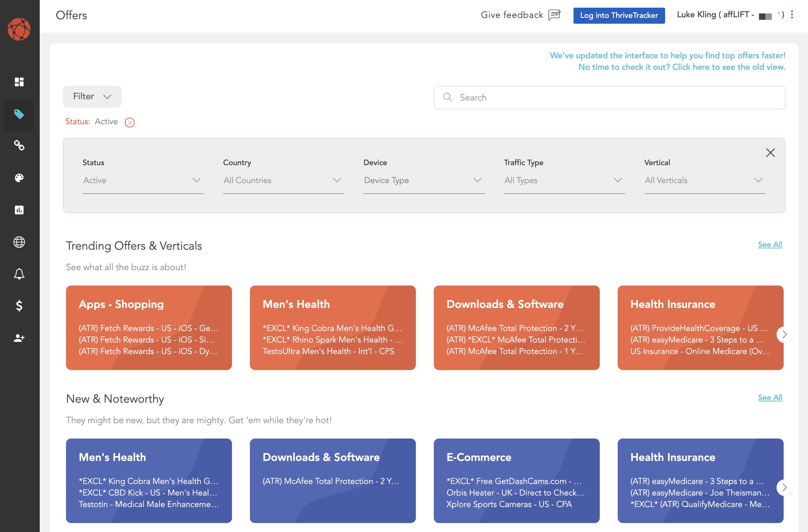Click 'Fetch Rewards - US - iOS - Dy…' offer
This screenshot has width=808, height=532.
pyautogui.click(x=148, y=351)
